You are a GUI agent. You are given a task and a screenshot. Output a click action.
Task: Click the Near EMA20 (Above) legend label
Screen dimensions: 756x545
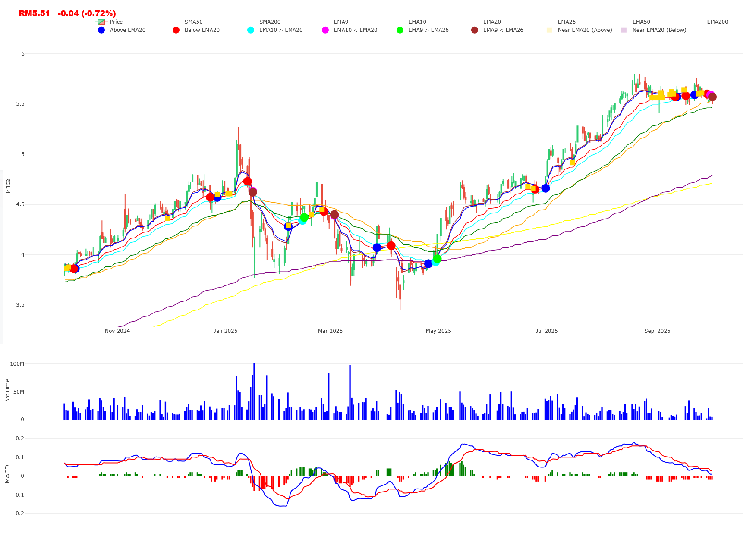coord(584,30)
